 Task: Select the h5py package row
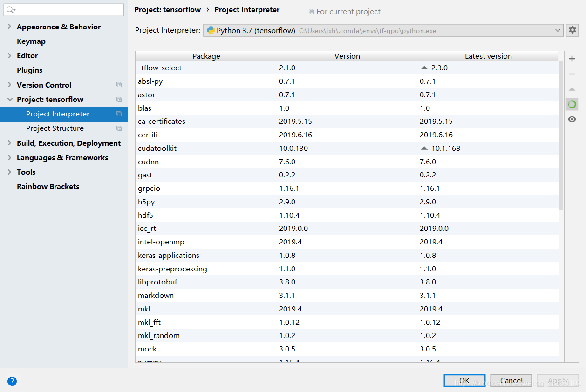pos(347,202)
